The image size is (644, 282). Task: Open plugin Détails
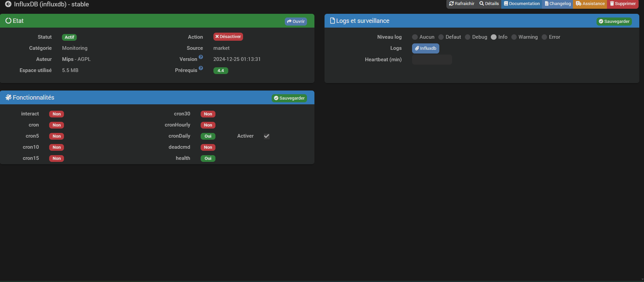click(x=489, y=4)
